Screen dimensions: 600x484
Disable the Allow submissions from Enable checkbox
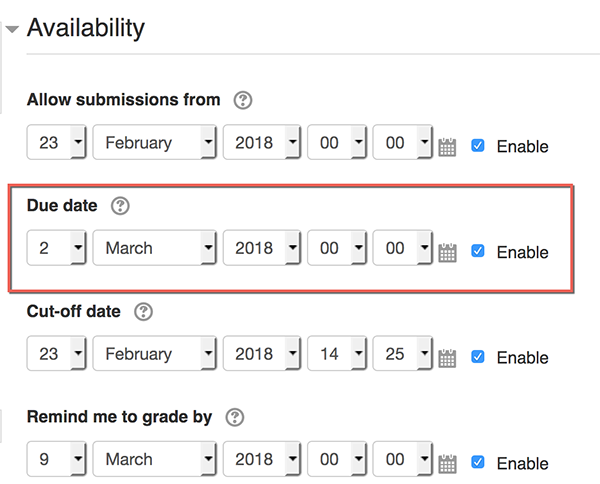pyautogui.click(x=478, y=145)
